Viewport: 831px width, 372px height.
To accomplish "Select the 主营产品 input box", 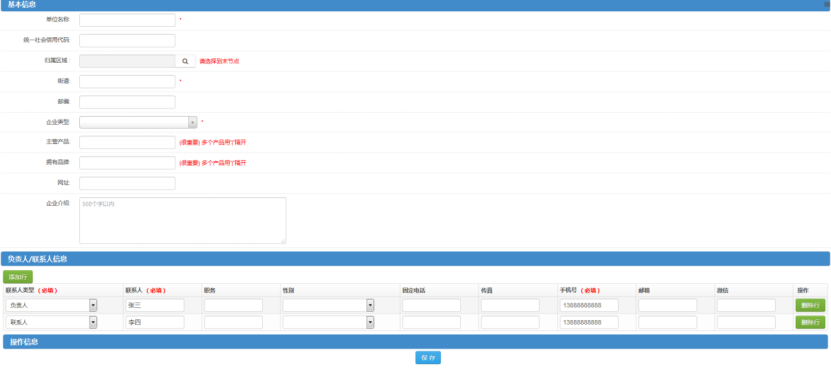I will (127, 143).
